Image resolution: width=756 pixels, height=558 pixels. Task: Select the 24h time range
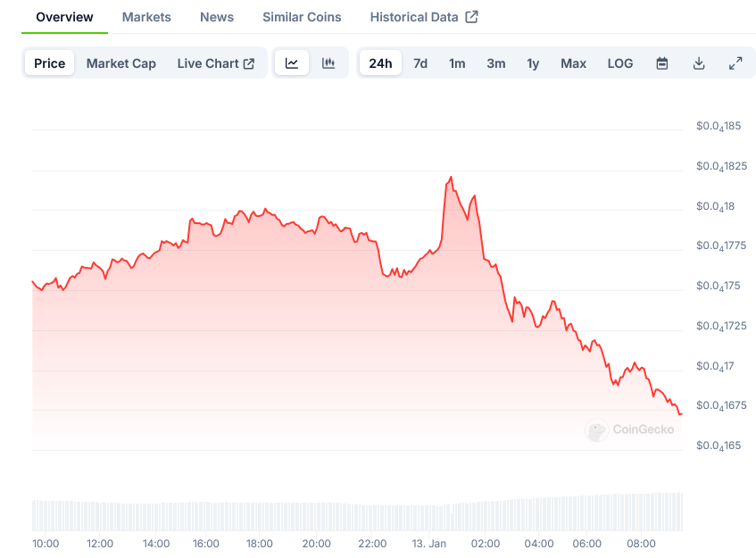pyautogui.click(x=380, y=63)
